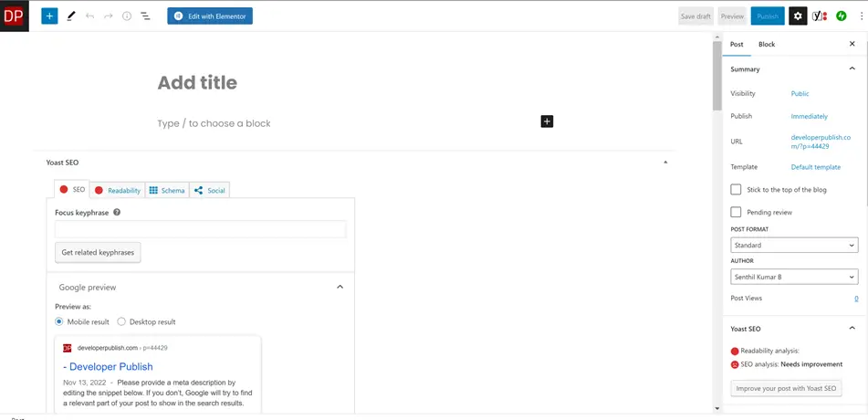Screen dimensions: 868x420
Task: Close the settings sidebar with X
Action: (852, 44)
